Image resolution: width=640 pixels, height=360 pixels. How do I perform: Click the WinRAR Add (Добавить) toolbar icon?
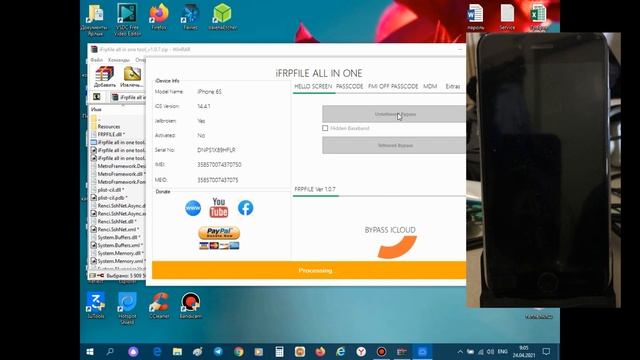point(104,77)
